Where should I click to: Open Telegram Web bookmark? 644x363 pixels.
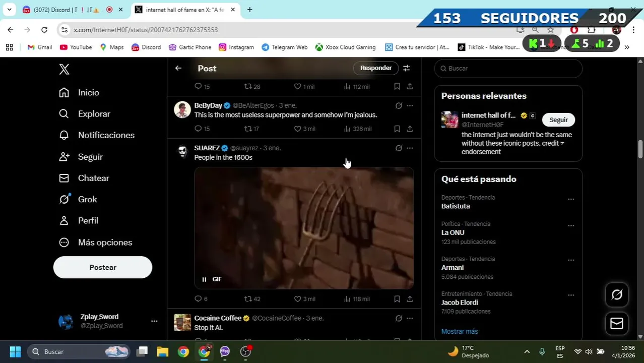click(x=284, y=47)
